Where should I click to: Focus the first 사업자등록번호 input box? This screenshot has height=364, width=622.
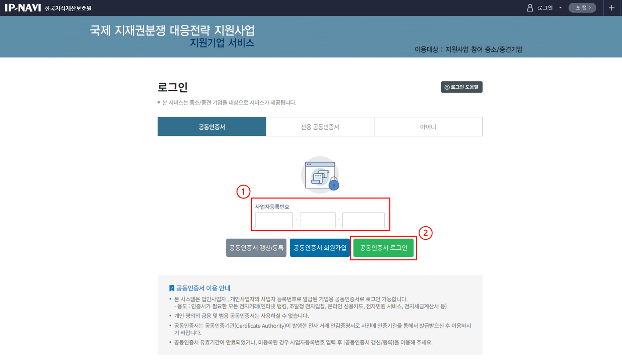coord(274,220)
